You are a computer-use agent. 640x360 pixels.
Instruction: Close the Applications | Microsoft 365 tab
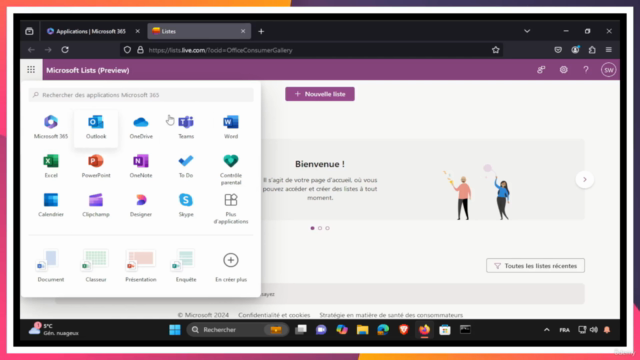(x=138, y=31)
